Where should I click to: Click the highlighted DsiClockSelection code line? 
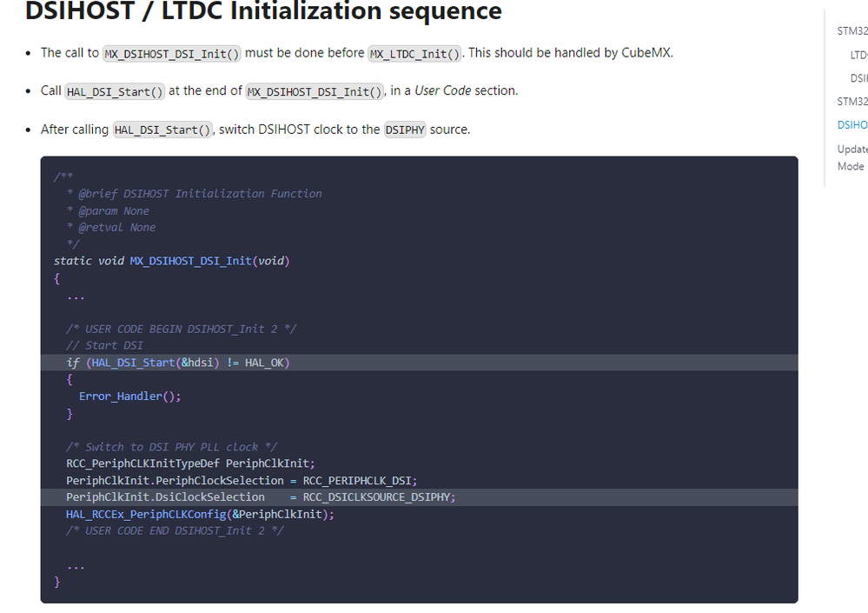pos(261,497)
